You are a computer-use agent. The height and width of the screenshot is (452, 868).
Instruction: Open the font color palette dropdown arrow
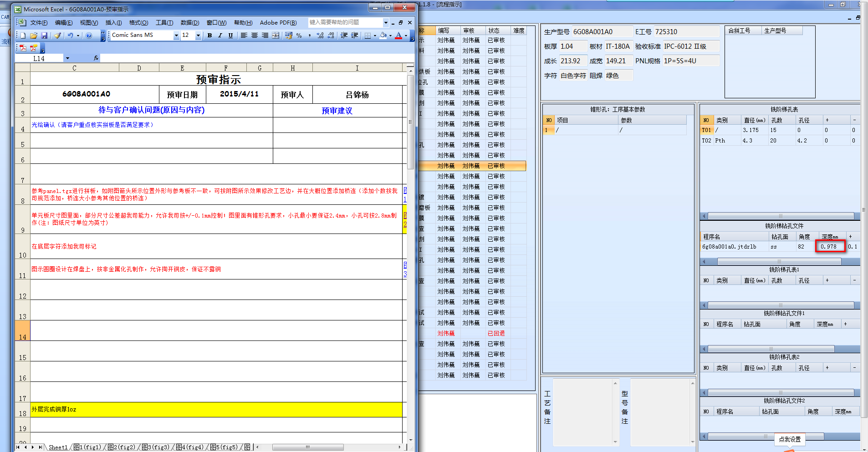tap(406, 36)
